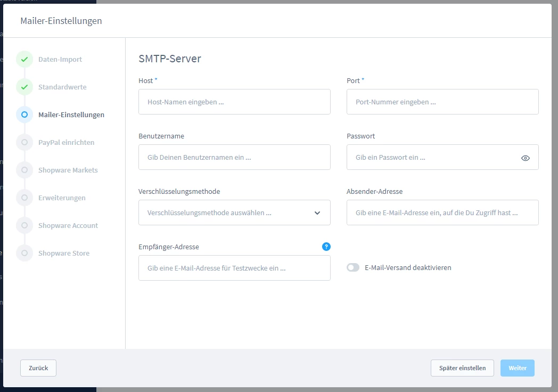558x392 pixels.
Task: Click the Shopware Account step circle icon
Action: 24,225
